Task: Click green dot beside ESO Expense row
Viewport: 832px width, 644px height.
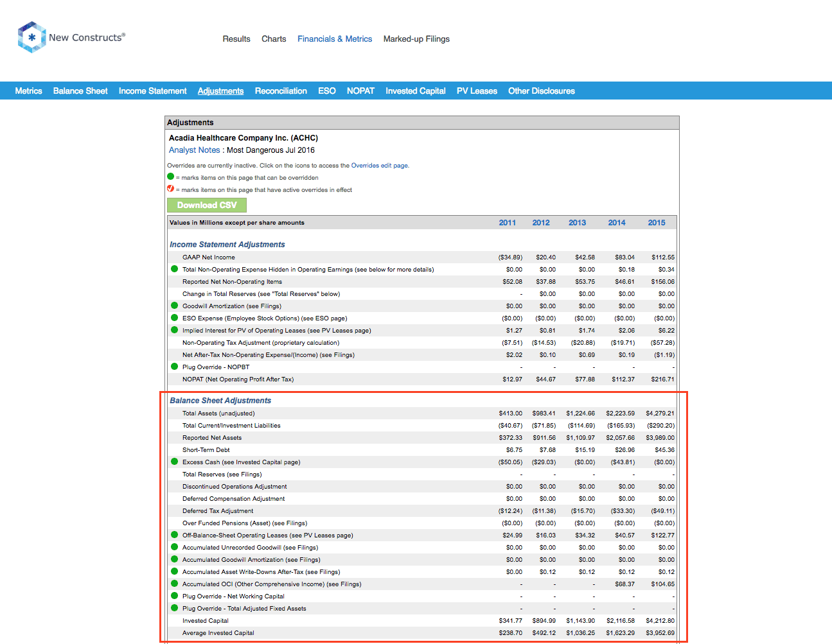Action: 174,318
